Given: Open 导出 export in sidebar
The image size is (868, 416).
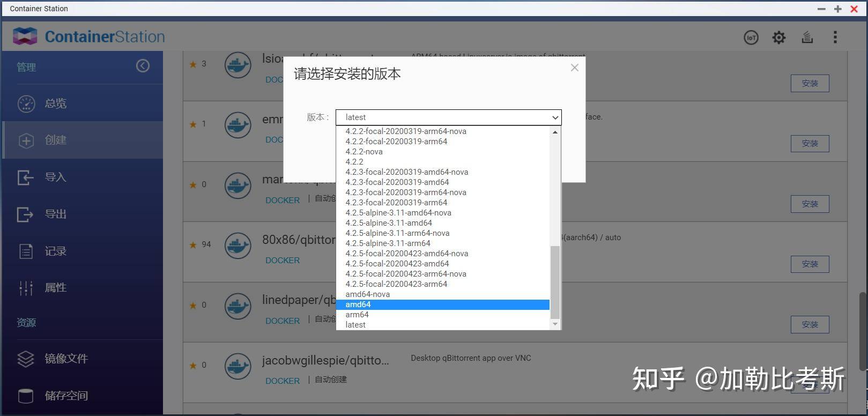Looking at the screenshot, I should (83, 214).
